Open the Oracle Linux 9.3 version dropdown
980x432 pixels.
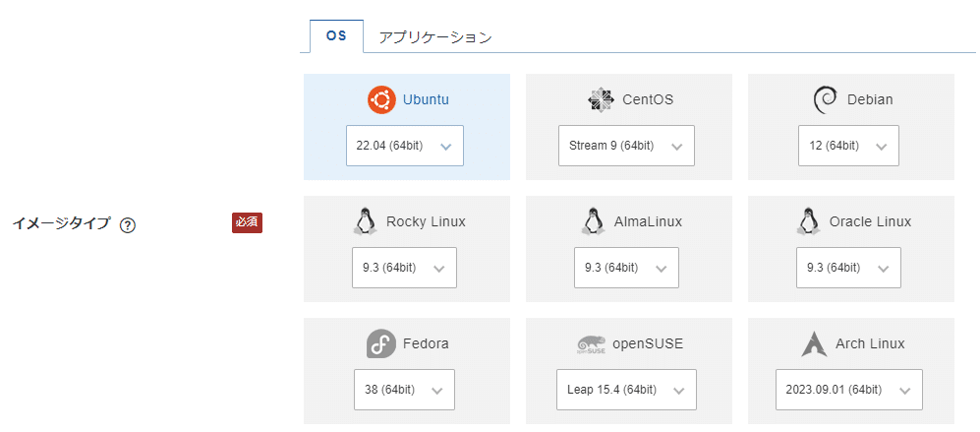click(x=848, y=268)
